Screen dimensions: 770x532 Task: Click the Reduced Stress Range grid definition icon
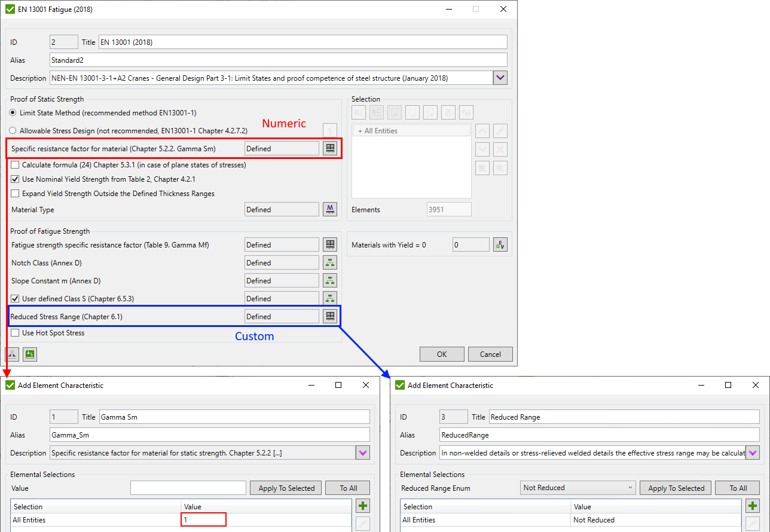pyautogui.click(x=329, y=316)
